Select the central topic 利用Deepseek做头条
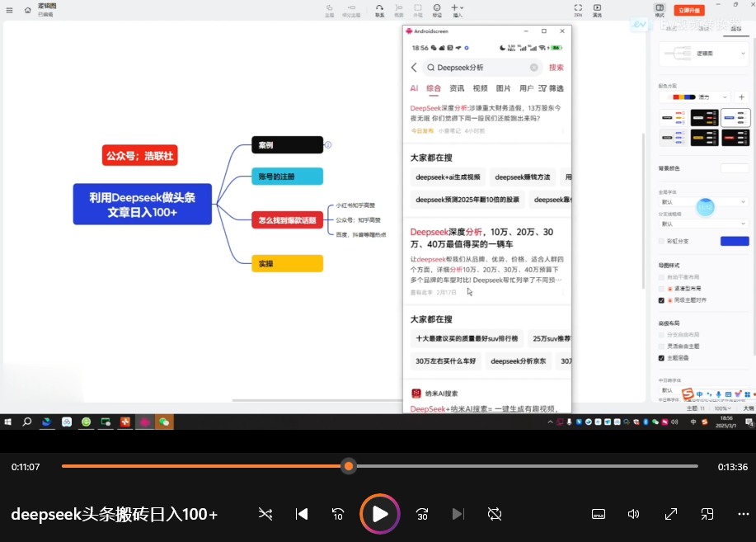The height and width of the screenshot is (542, 756). [143, 204]
